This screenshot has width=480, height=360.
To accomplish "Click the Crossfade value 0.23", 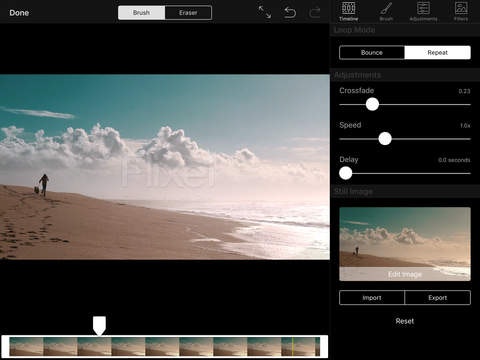I will [464, 91].
